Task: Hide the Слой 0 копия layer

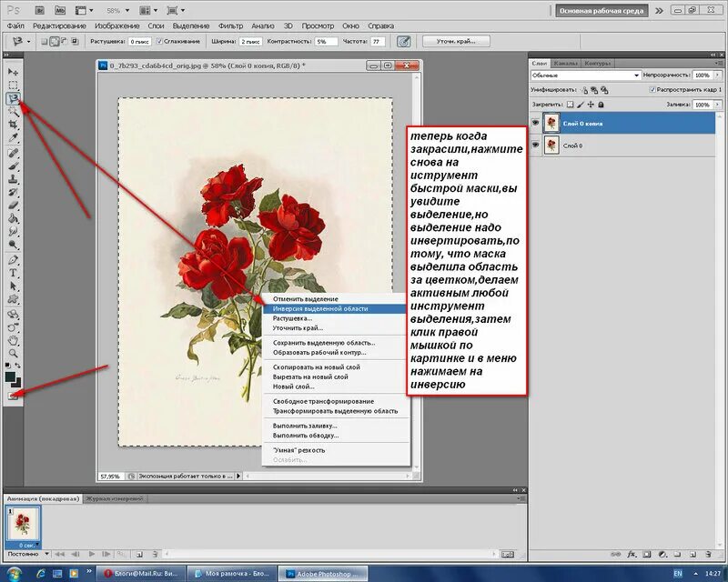Action: point(535,123)
